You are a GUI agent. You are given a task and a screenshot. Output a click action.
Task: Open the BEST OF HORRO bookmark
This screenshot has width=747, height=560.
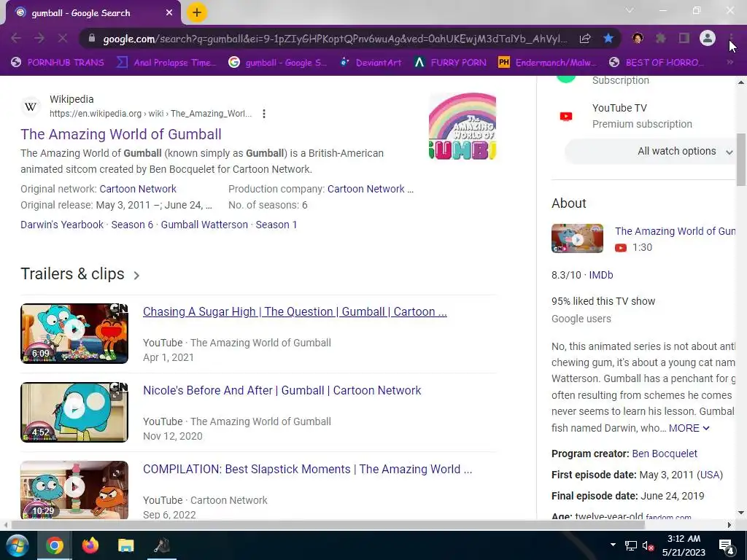point(657,63)
